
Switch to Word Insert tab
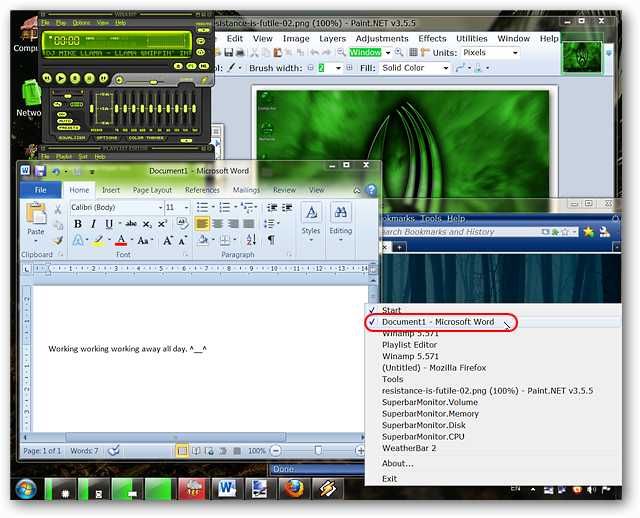[x=111, y=190]
